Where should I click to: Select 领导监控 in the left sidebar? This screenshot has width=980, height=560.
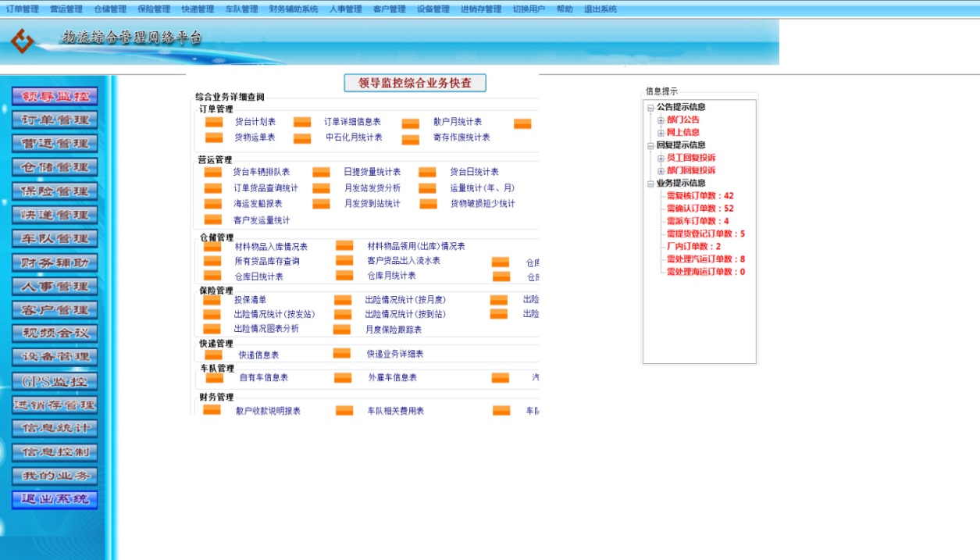click(x=53, y=95)
